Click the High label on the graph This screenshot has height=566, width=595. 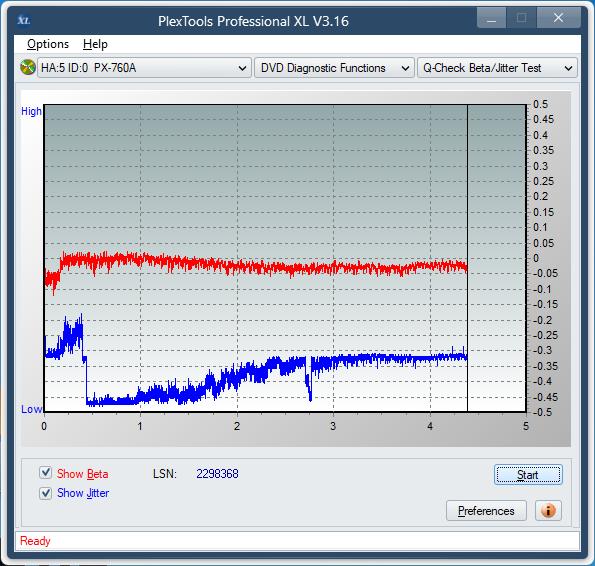point(31,111)
